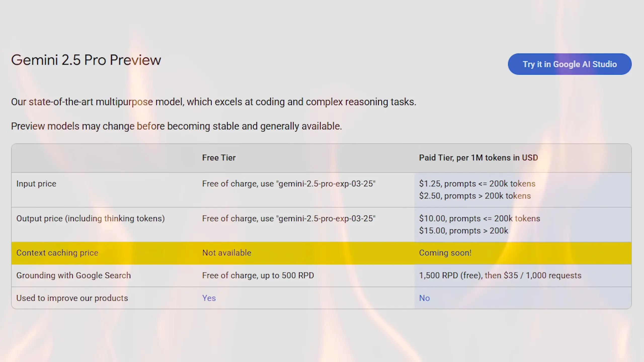Viewport: 644px width, 362px height.
Task: Select the Gemini 2.5 Pro Preview heading
Action: click(86, 60)
